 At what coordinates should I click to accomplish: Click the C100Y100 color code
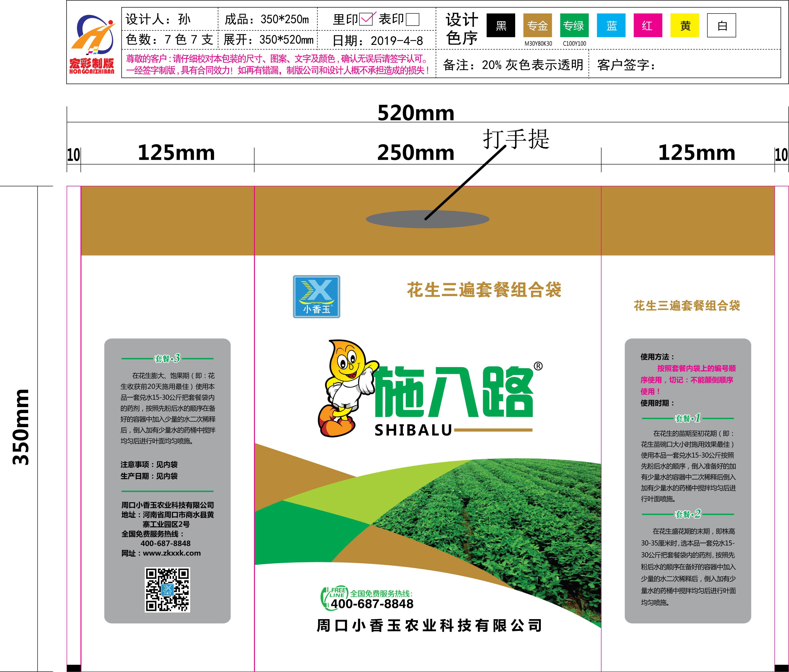(574, 43)
